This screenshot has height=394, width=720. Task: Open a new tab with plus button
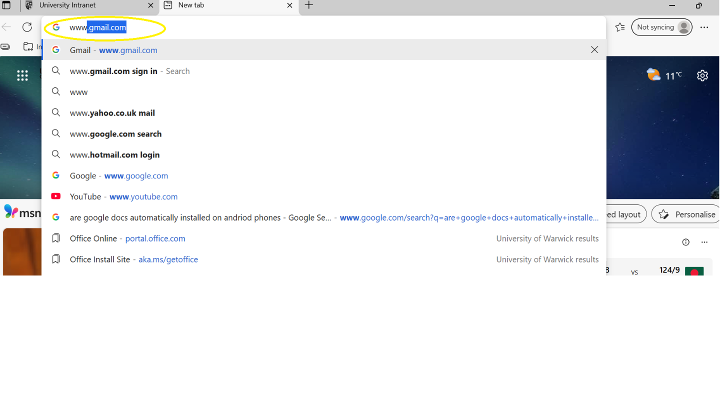click(x=309, y=5)
